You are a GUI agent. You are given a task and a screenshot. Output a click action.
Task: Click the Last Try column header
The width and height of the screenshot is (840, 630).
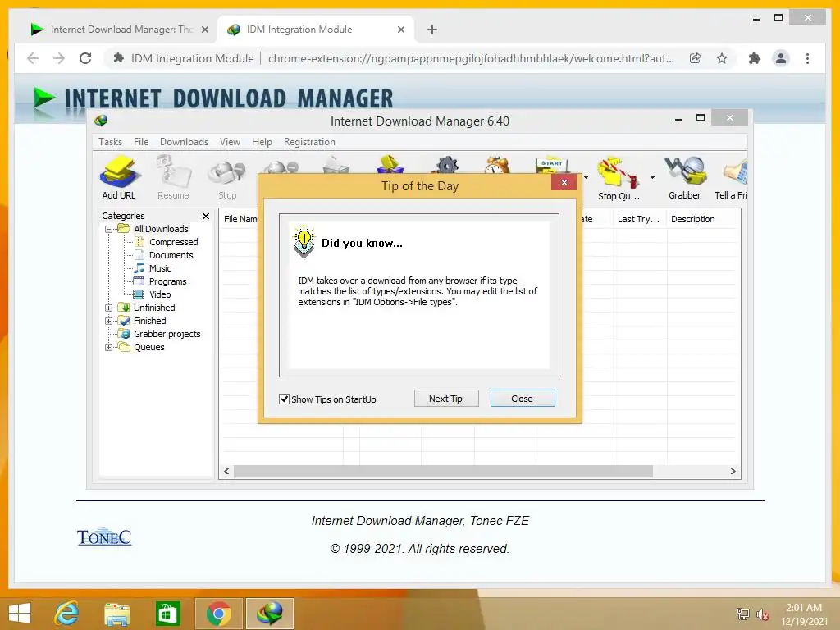[639, 219]
